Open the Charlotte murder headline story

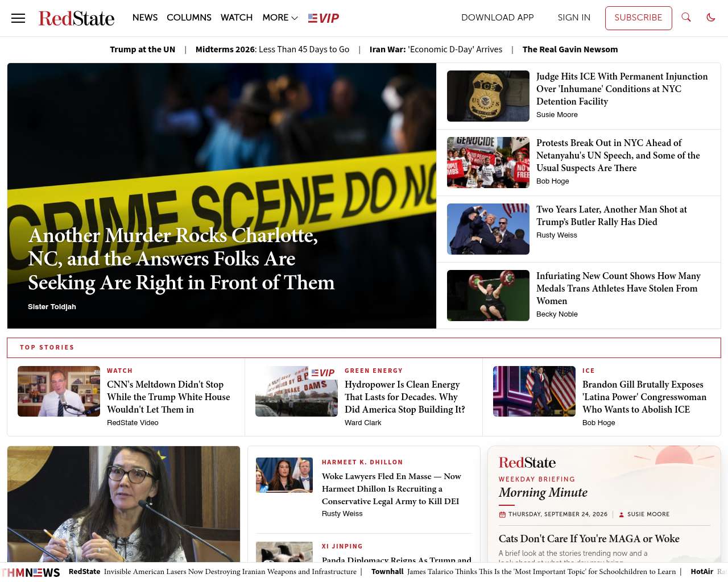coord(181,259)
